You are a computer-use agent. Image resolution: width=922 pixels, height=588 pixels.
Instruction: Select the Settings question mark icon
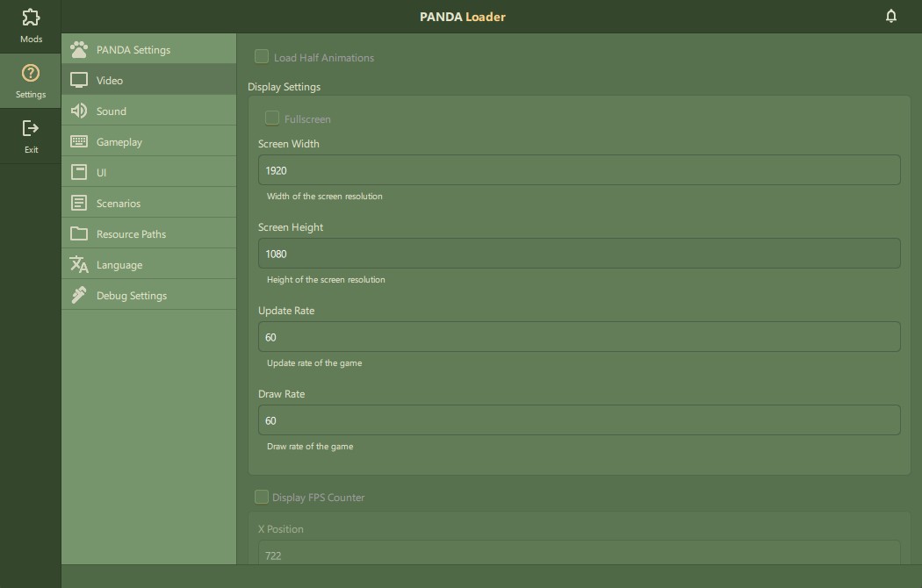click(31, 74)
